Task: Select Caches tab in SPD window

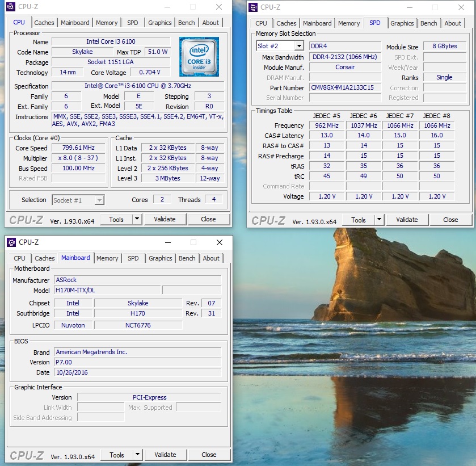Action: pyautogui.click(x=287, y=23)
